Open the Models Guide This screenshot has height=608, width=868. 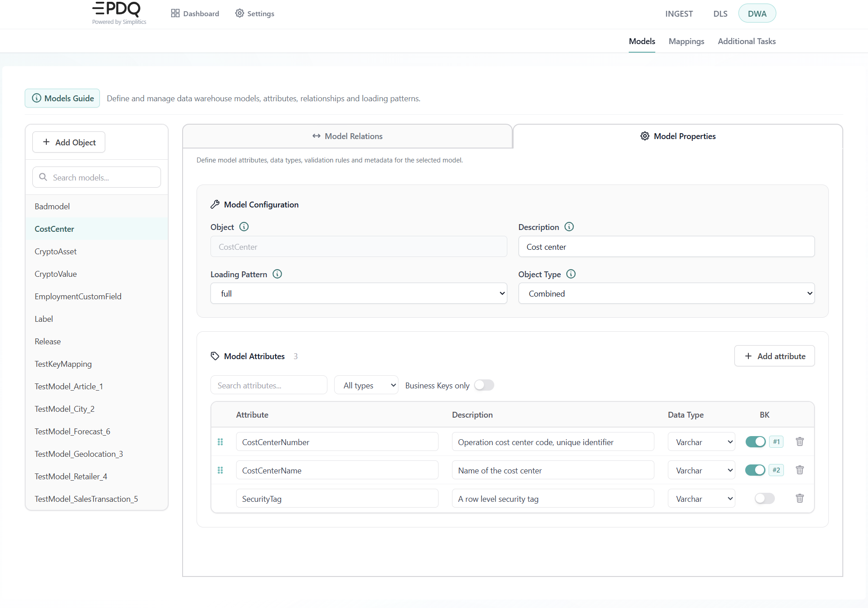pyautogui.click(x=63, y=98)
